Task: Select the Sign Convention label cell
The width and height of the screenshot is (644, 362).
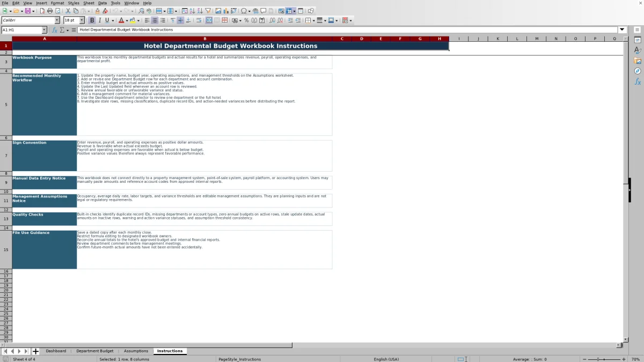Action: pyautogui.click(x=45, y=156)
